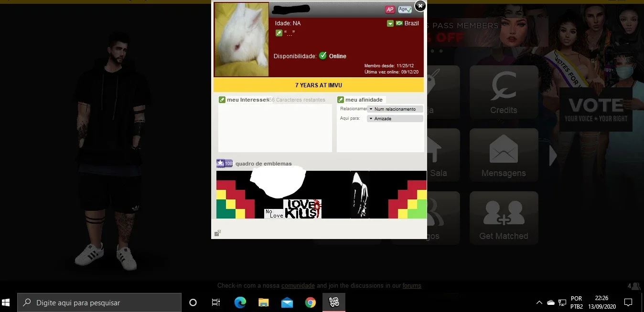Edit the tagline with the pencil icon
Screen dimensions: 644x312
(x=279, y=33)
